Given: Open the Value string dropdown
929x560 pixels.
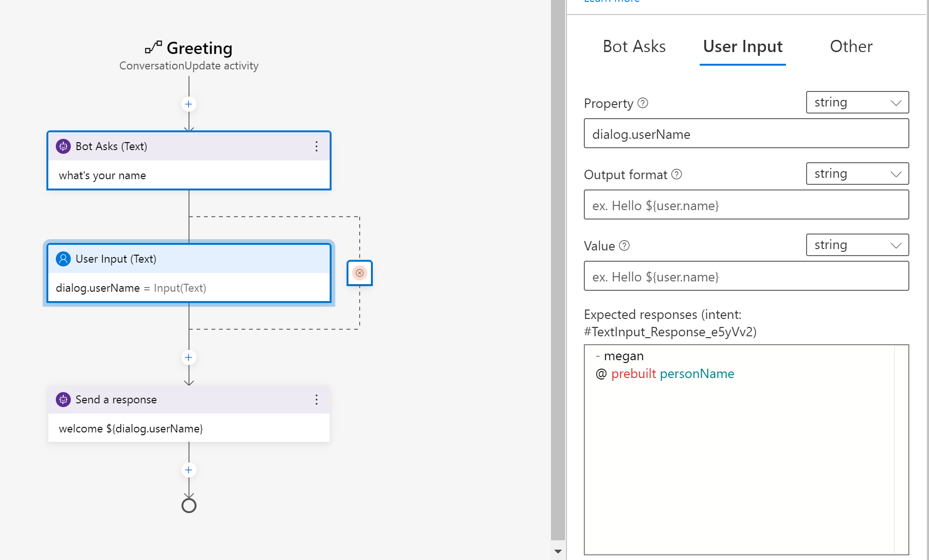Looking at the screenshot, I should point(857,245).
